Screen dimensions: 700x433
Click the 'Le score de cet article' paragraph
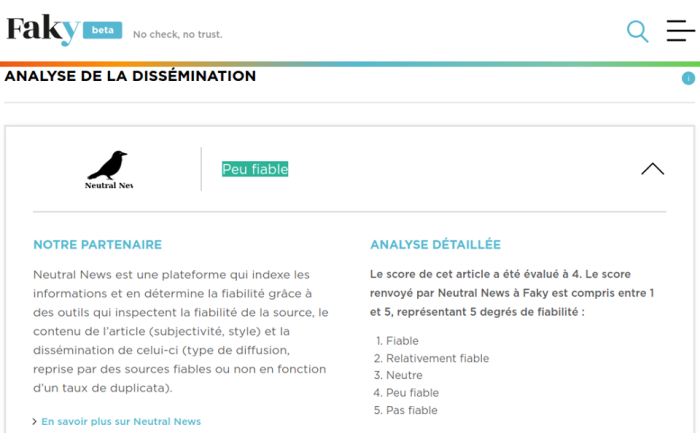point(512,293)
